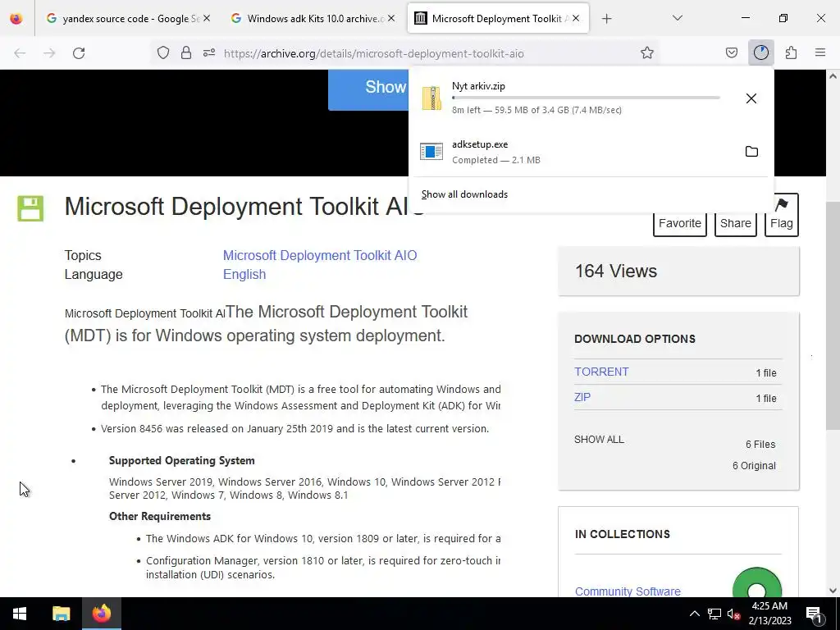The width and height of the screenshot is (840, 630).
Task: Go forward one page
Action: [x=49, y=53]
